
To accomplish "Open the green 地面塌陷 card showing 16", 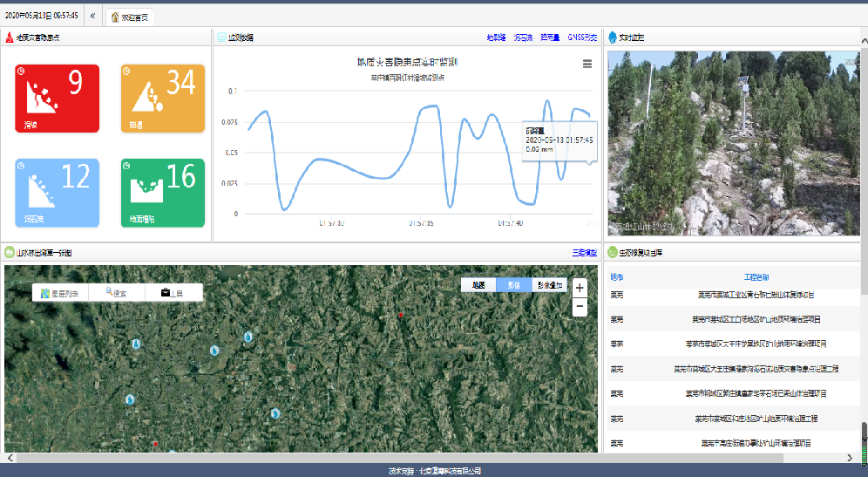I will pyautogui.click(x=163, y=193).
